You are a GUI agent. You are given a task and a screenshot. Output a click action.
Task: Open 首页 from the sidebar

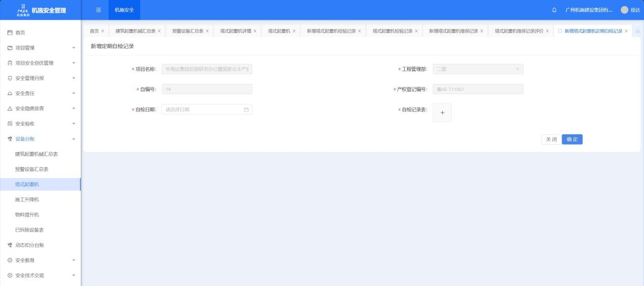(x=20, y=33)
